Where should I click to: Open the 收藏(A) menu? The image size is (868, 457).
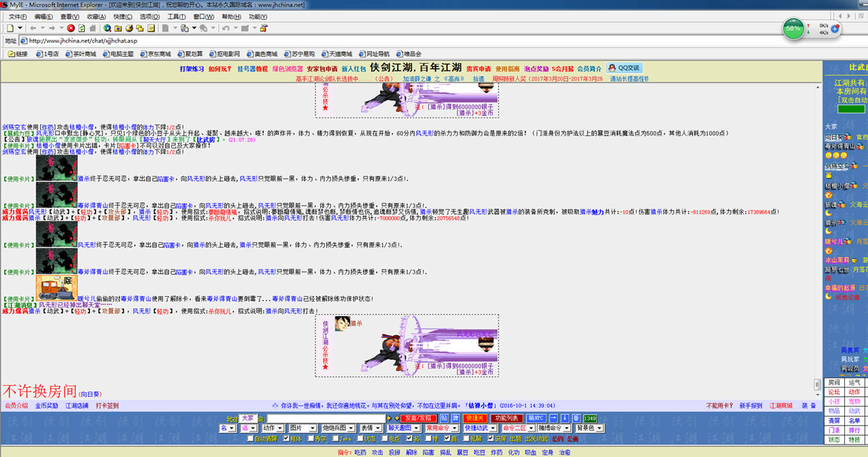tap(97, 17)
